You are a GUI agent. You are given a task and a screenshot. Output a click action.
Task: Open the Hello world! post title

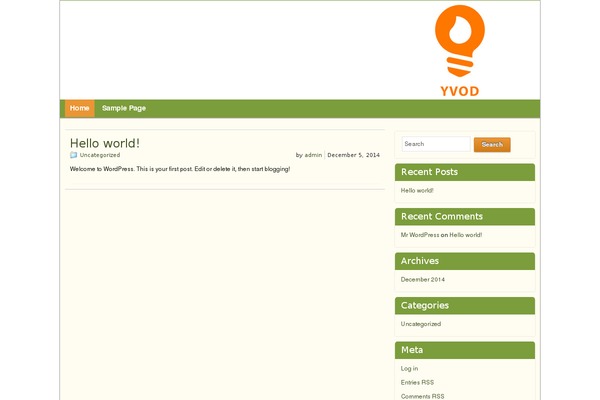[x=105, y=143]
